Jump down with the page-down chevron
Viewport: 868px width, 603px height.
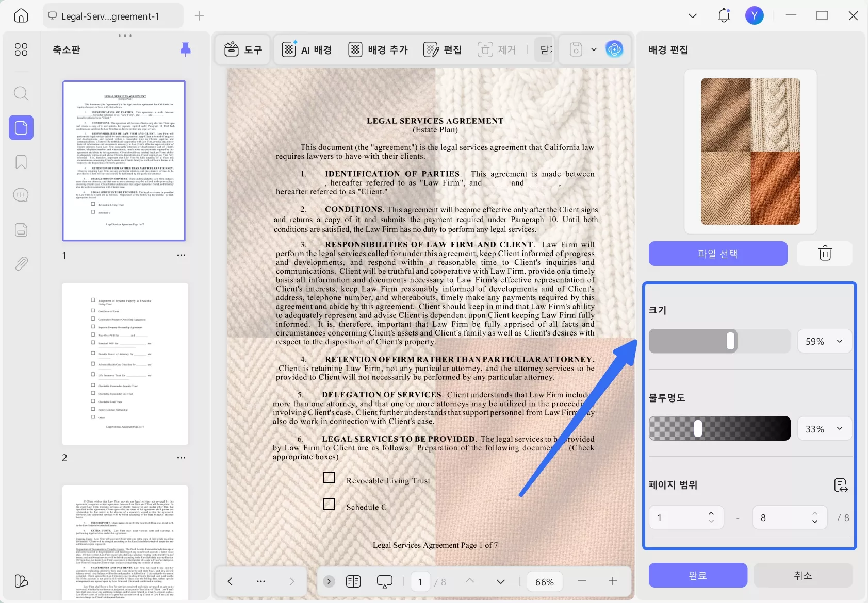pyautogui.click(x=501, y=581)
